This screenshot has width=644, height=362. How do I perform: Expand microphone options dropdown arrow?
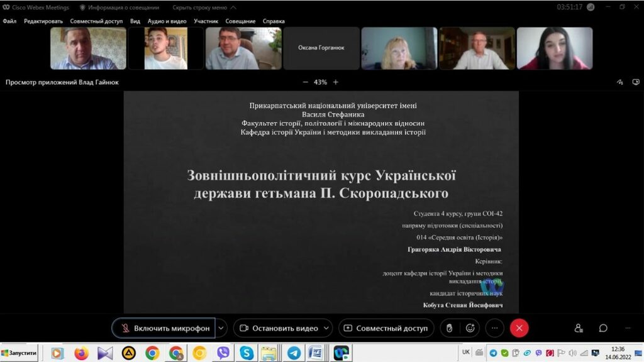pyautogui.click(x=221, y=328)
